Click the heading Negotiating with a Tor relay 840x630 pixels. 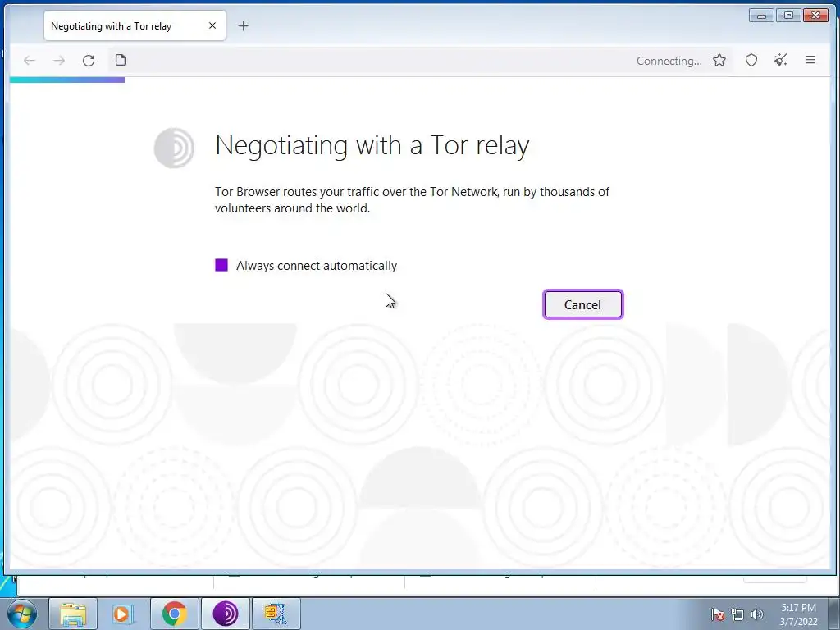[x=372, y=145]
